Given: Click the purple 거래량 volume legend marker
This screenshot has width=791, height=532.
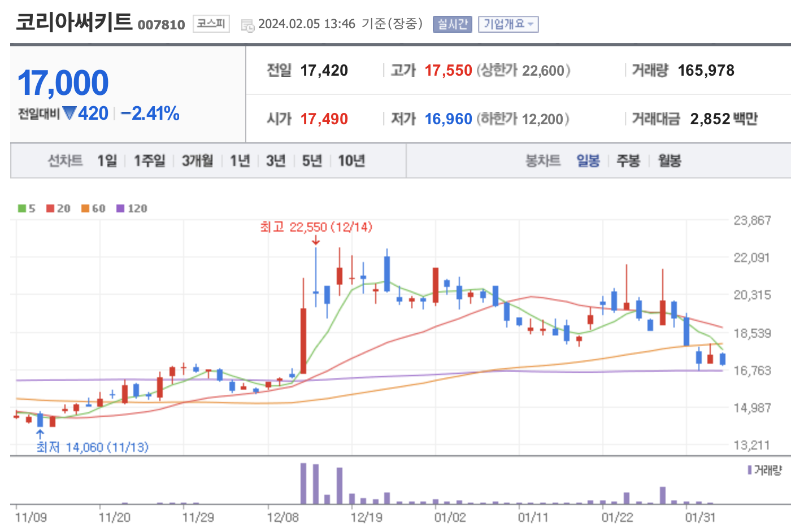Looking at the screenshot, I should [x=750, y=470].
